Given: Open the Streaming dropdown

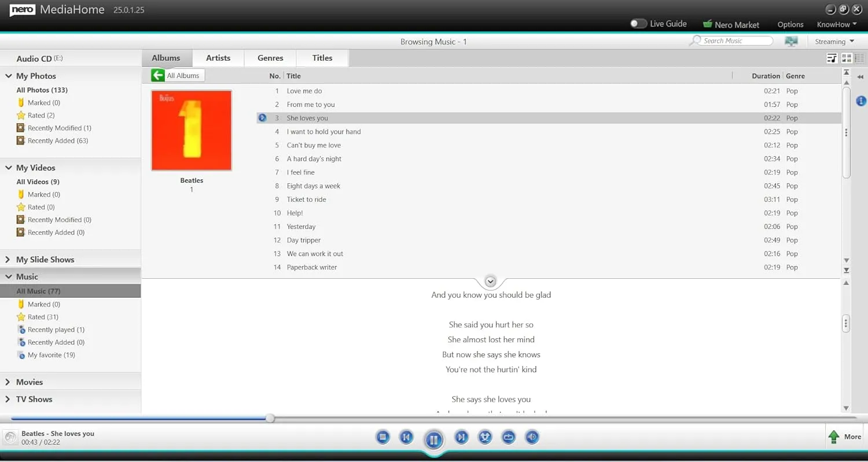Looking at the screenshot, I should 833,41.
